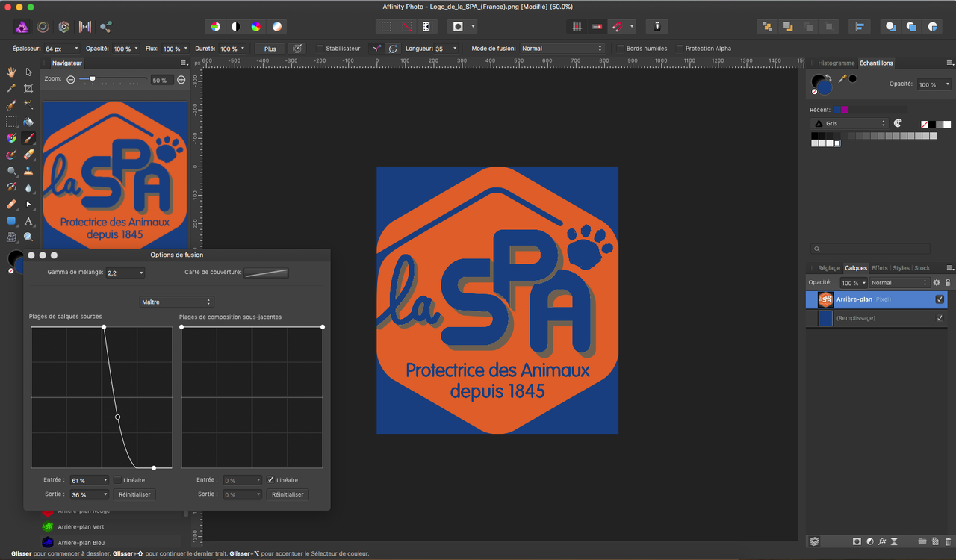Open the Maître channel dropdown
This screenshot has width=956, height=560.
[x=176, y=302]
